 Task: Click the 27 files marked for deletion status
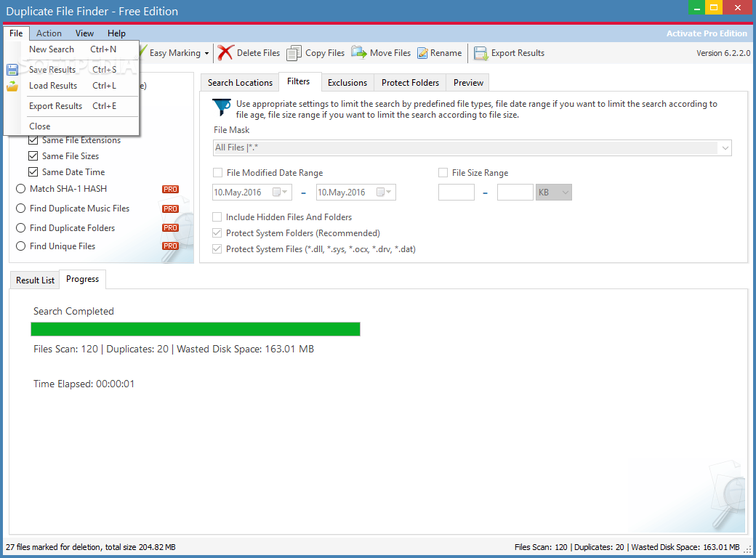(x=91, y=547)
